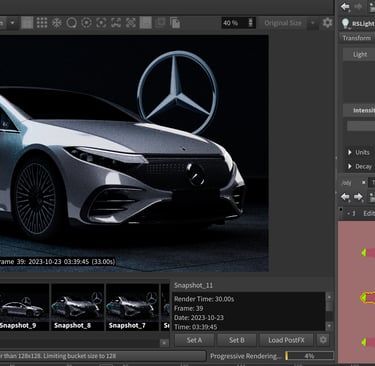Open the dropdown arrow at the toolbar's left end
The image size is (375, 366).
click(12, 23)
